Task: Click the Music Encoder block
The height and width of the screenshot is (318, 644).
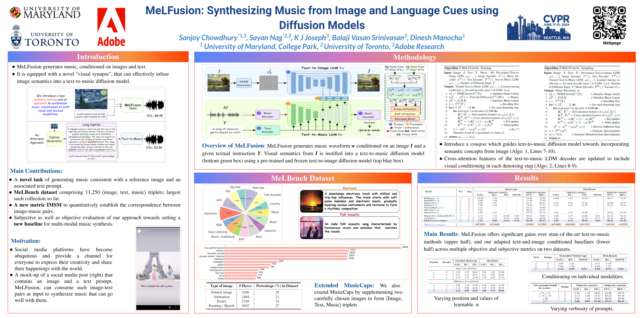Action: [267, 115]
